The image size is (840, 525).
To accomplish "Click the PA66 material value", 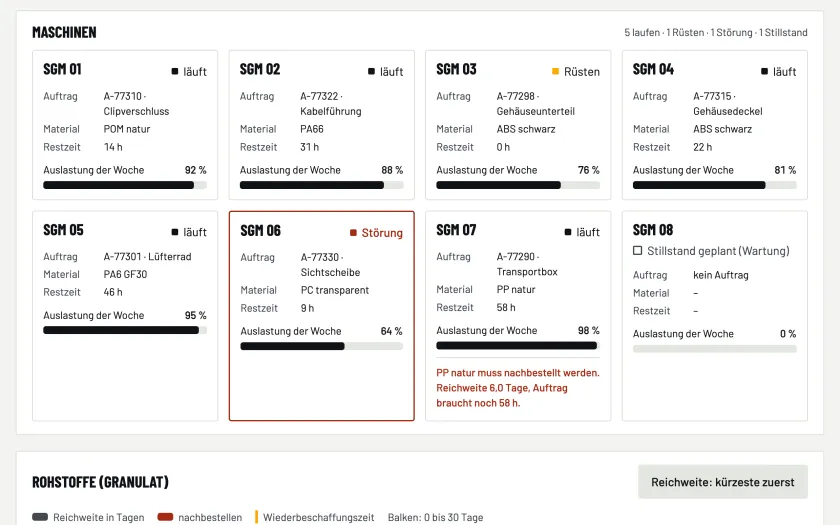I will (x=312, y=129).
